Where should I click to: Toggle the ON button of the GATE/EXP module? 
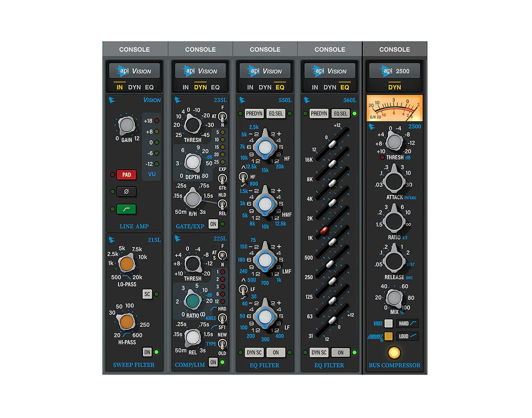[x=213, y=224]
